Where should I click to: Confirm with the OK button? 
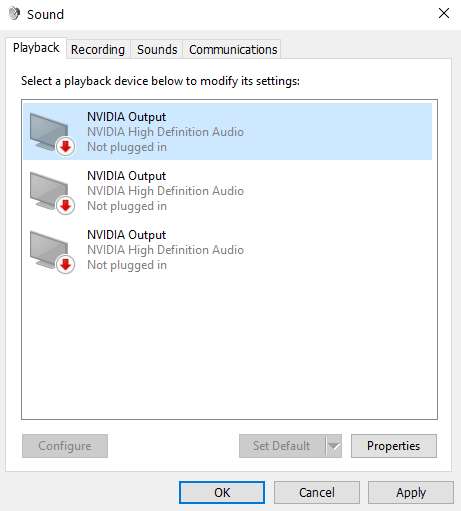click(222, 492)
